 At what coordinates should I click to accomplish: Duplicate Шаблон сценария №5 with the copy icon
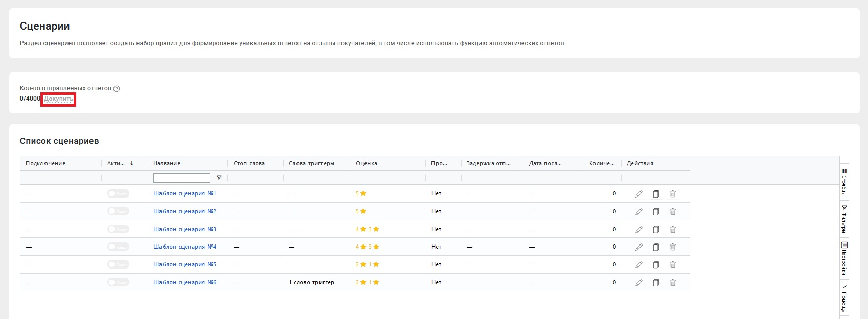click(656, 265)
